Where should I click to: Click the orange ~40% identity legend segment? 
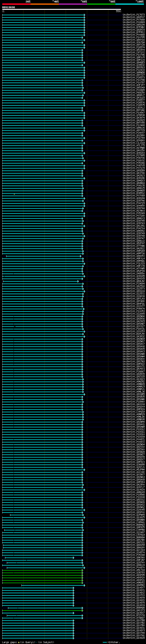pyautogui.click(x=45, y=4)
